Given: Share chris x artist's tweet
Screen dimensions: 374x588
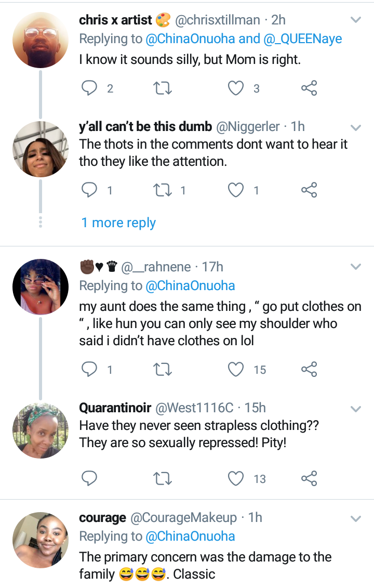Looking at the screenshot, I should pyautogui.click(x=309, y=88).
